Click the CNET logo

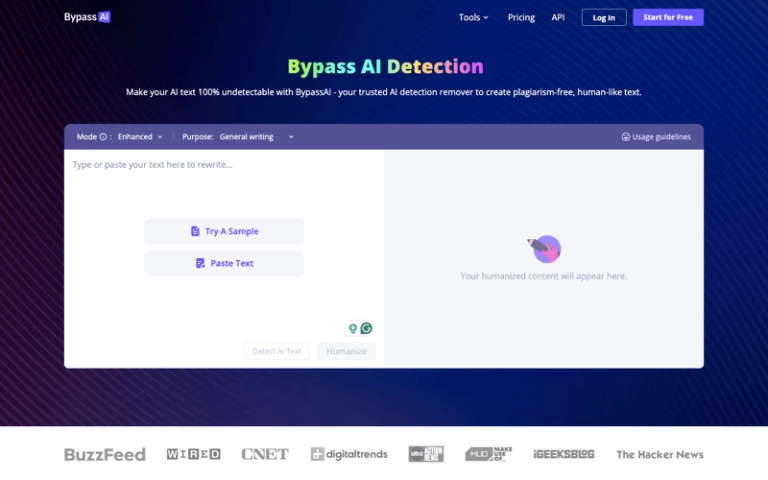tap(265, 454)
